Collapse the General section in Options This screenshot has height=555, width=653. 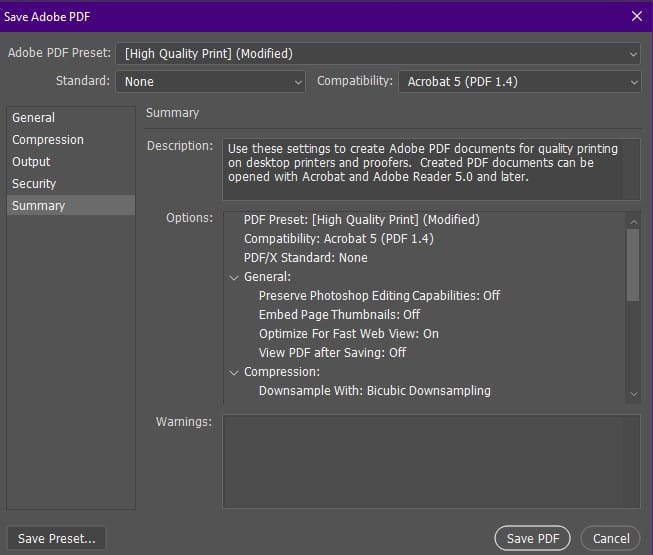234,277
